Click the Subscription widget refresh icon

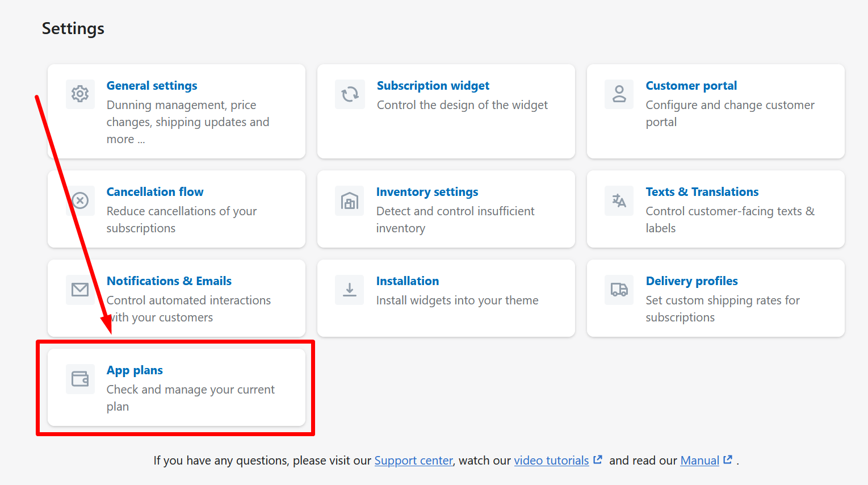(x=350, y=94)
